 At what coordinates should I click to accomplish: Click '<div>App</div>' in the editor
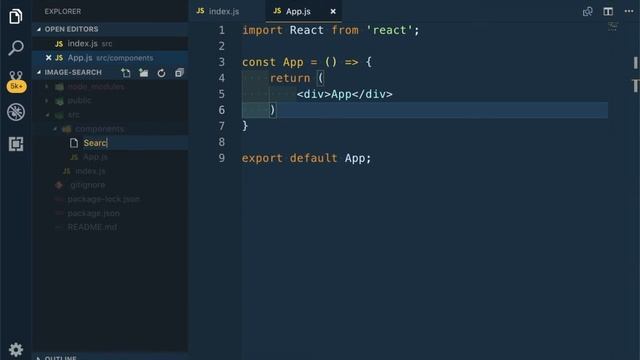344,94
